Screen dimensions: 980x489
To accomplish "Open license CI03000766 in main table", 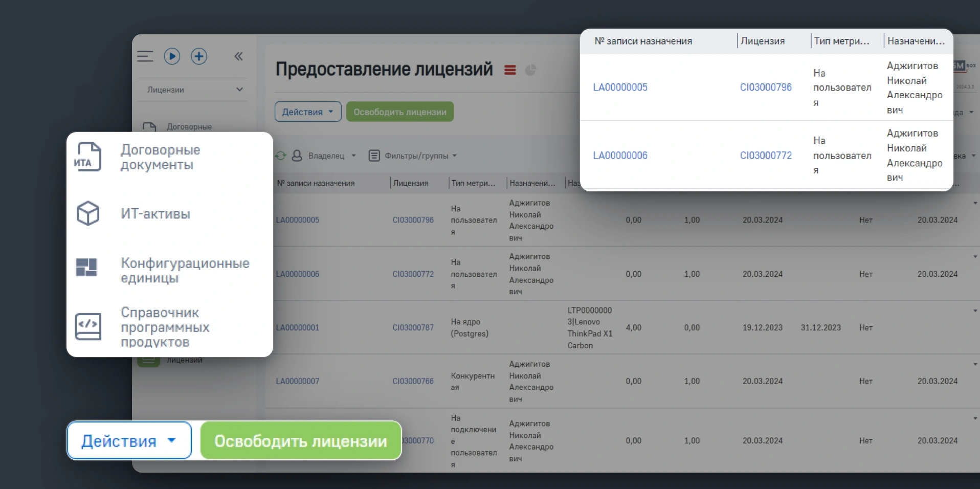I will tap(413, 381).
